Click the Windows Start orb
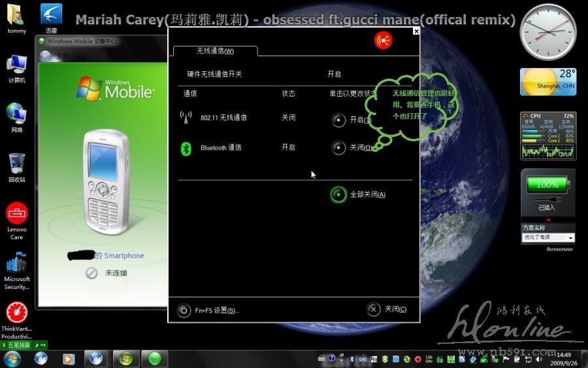The width and height of the screenshot is (588, 368). (12, 359)
